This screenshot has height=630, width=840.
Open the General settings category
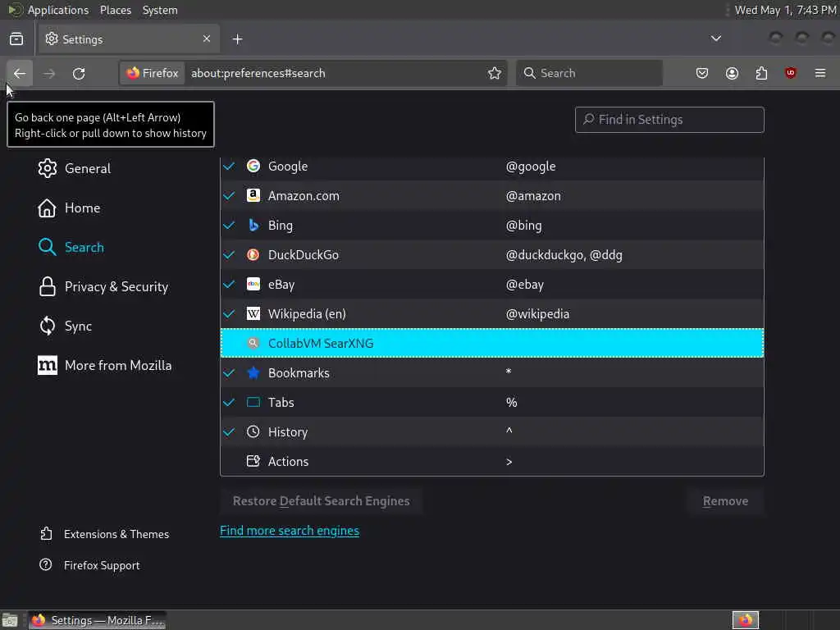(75, 168)
